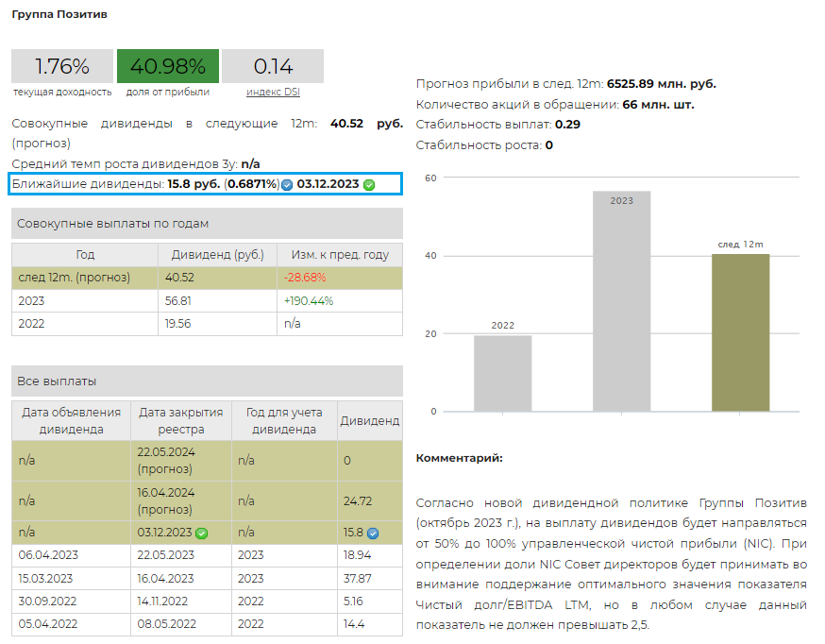The image size is (825, 644).
Task: Select the след 12m olive chart bar
Action: (740, 332)
